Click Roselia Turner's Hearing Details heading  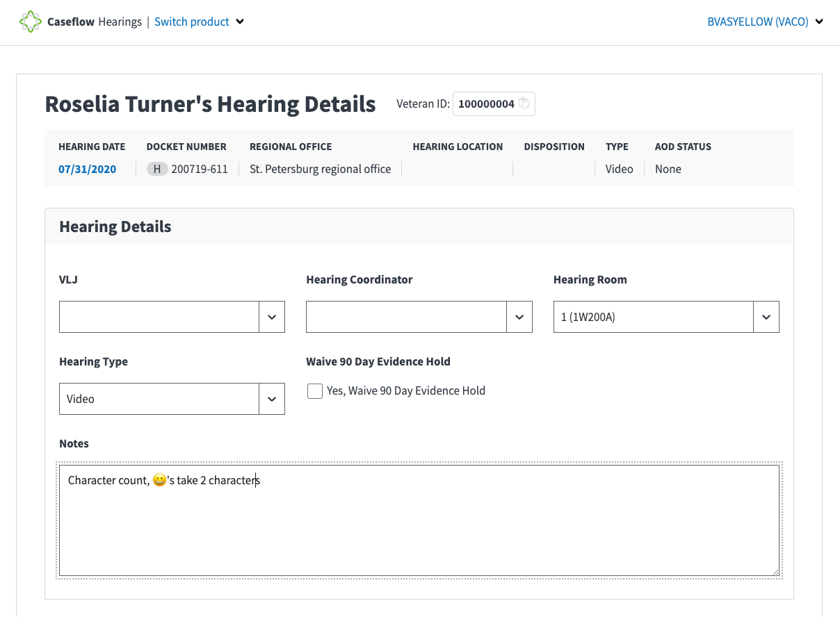coord(210,104)
